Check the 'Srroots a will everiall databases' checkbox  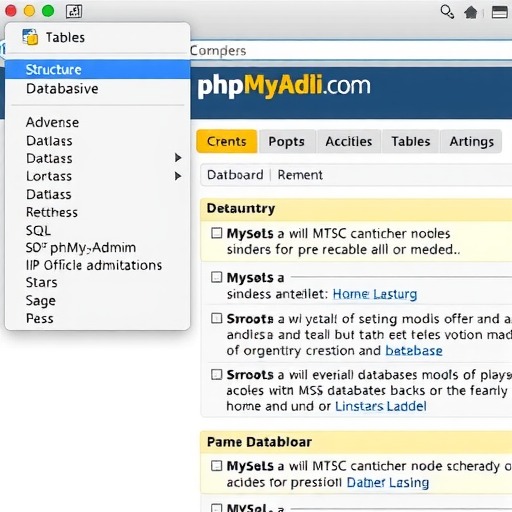[x=217, y=374]
